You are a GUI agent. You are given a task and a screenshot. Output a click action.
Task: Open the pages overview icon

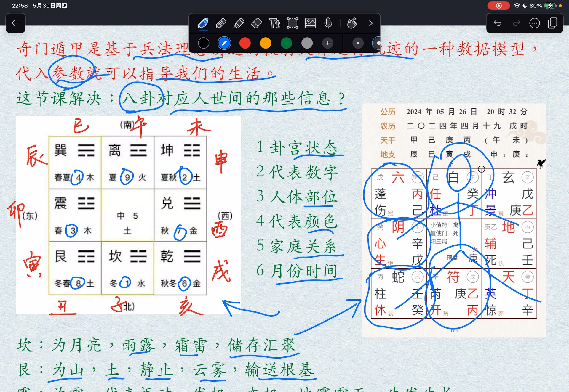pyautogui.click(x=553, y=23)
